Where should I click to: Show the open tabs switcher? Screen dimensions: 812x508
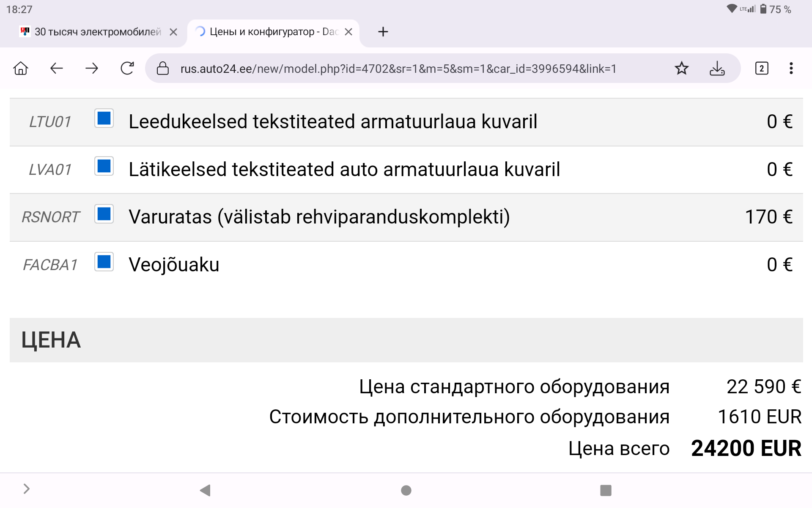click(762, 68)
